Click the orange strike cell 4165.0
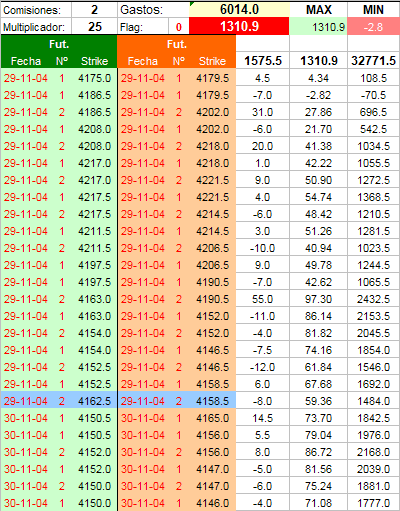 [212, 418]
